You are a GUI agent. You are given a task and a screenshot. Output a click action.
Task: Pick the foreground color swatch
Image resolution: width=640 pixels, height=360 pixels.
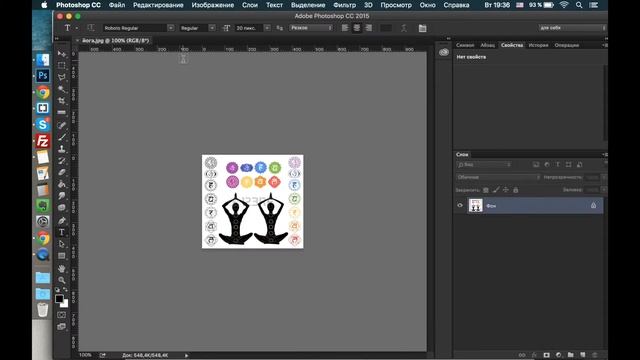coord(59,298)
